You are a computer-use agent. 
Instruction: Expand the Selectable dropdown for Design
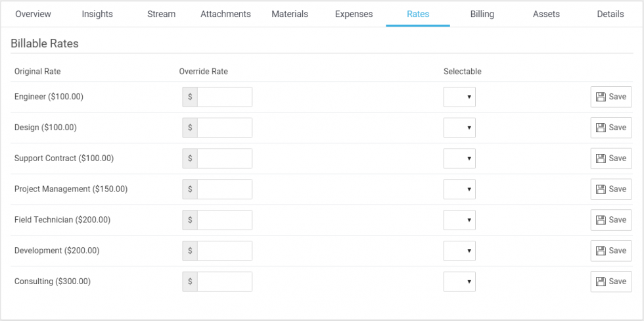459,128
